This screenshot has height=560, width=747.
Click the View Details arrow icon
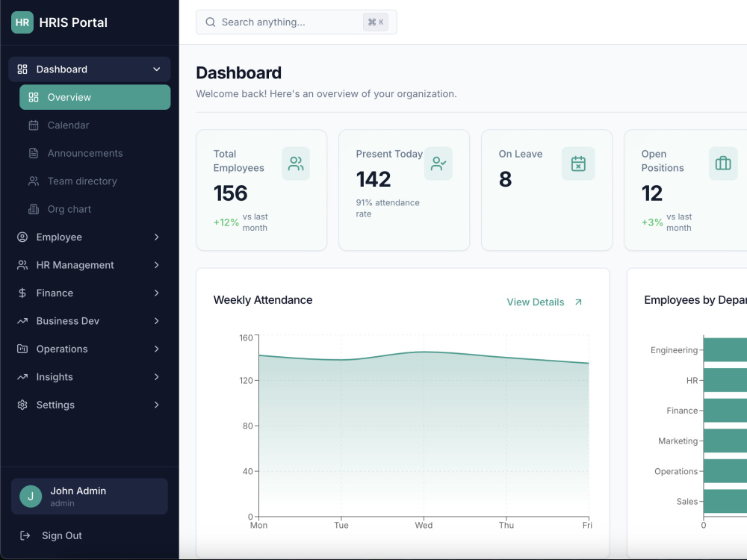(578, 302)
